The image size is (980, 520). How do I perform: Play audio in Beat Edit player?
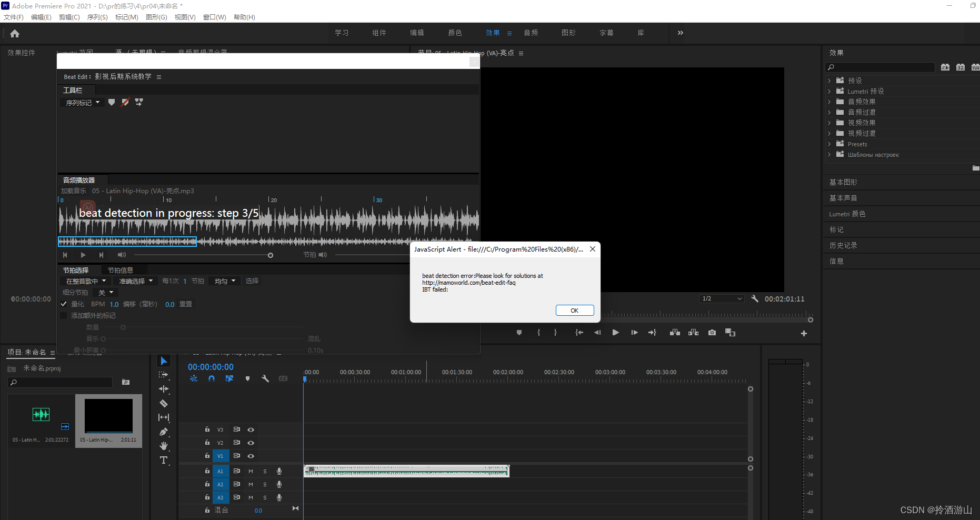click(83, 255)
